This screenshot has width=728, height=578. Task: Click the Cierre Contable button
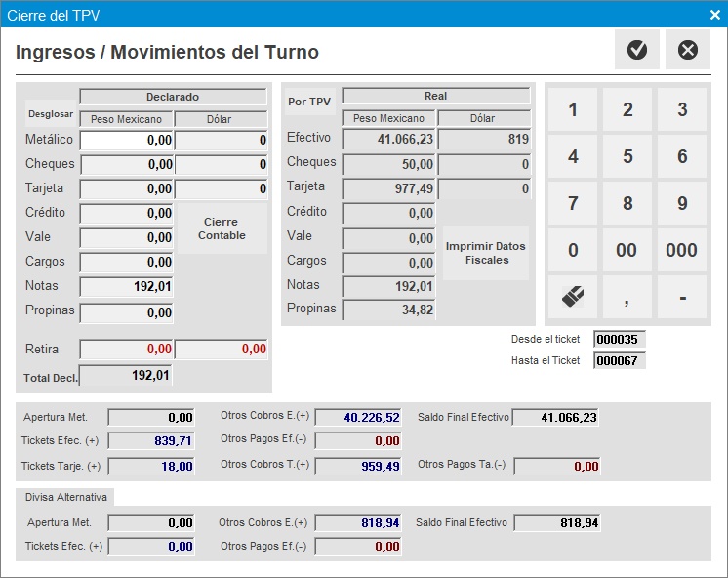[x=222, y=229]
